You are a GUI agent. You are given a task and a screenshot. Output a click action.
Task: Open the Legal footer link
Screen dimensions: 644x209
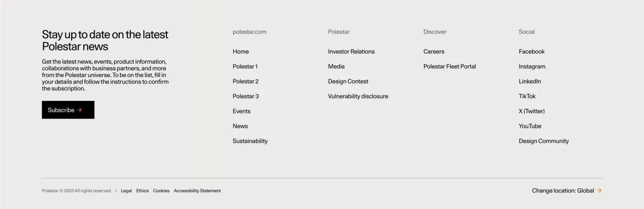pyautogui.click(x=126, y=191)
